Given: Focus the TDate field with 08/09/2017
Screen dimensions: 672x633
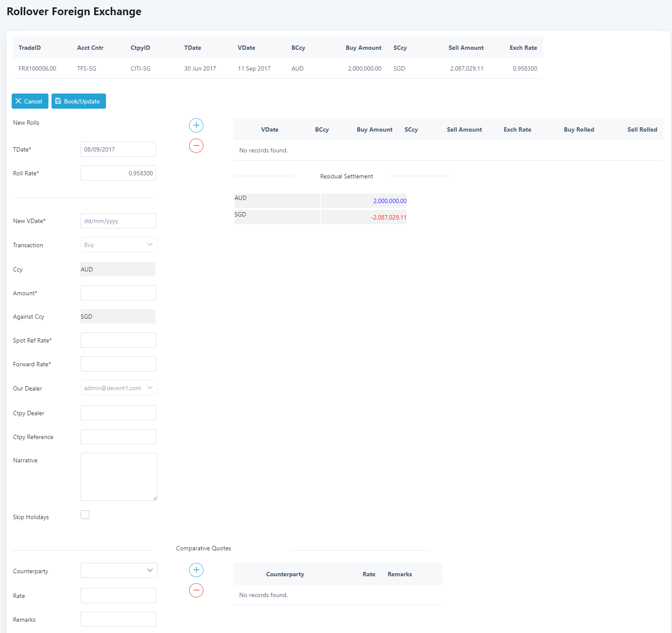Looking at the screenshot, I should [x=118, y=149].
